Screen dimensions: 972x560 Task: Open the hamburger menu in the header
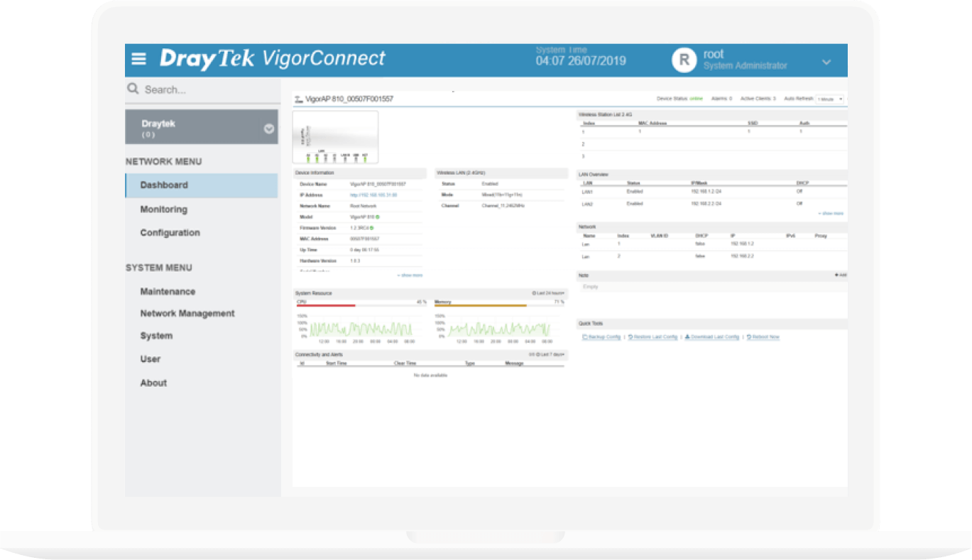(139, 59)
